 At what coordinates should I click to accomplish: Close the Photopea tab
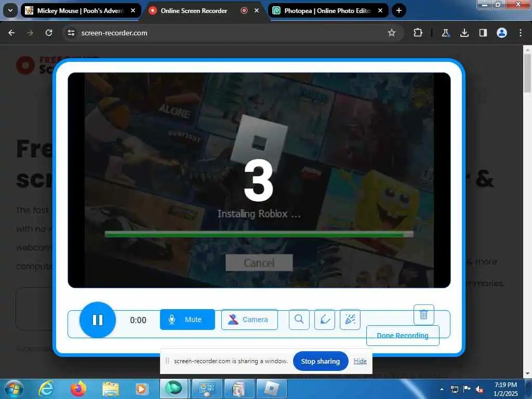coord(380,11)
